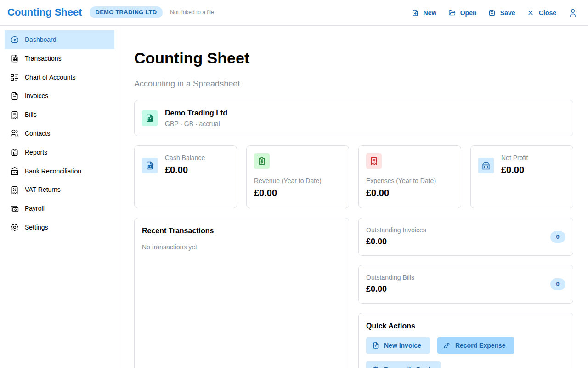The width and height of the screenshot is (588, 368).
Task: Navigate to Invoices
Action: 59,96
